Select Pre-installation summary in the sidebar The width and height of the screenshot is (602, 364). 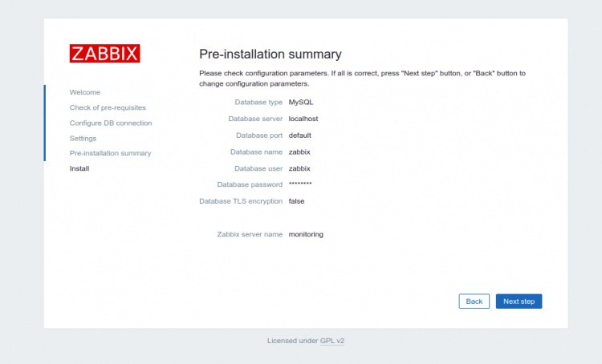click(110, 153)
